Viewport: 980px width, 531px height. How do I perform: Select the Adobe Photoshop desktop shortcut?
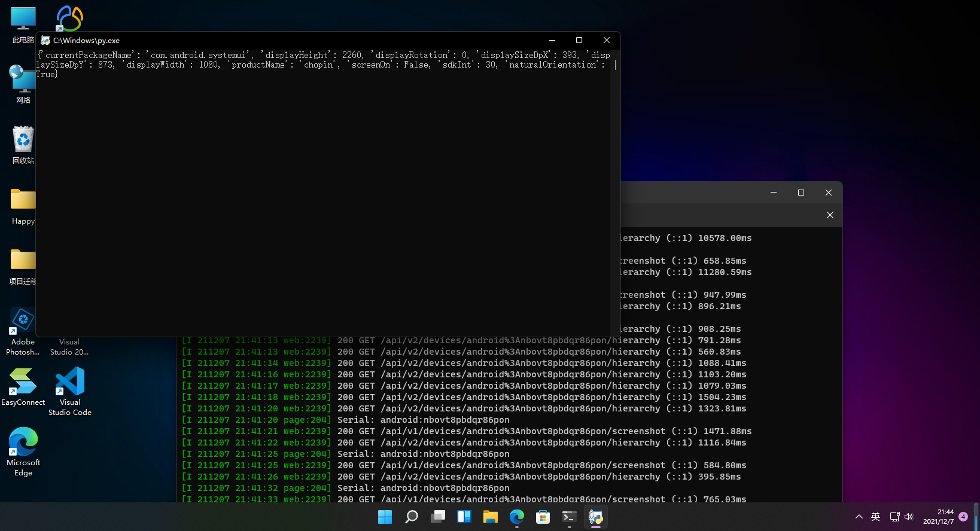click(x=23, y=332)
